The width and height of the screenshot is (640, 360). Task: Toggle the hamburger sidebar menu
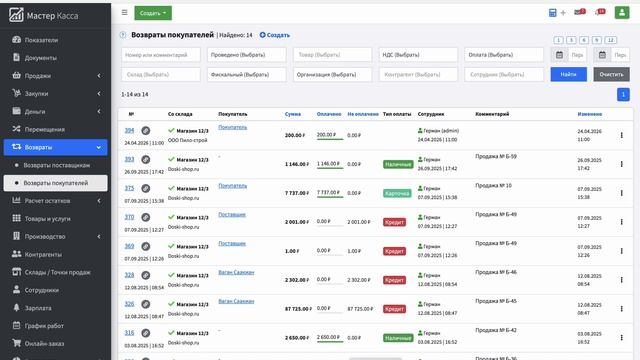pos(124,13)
